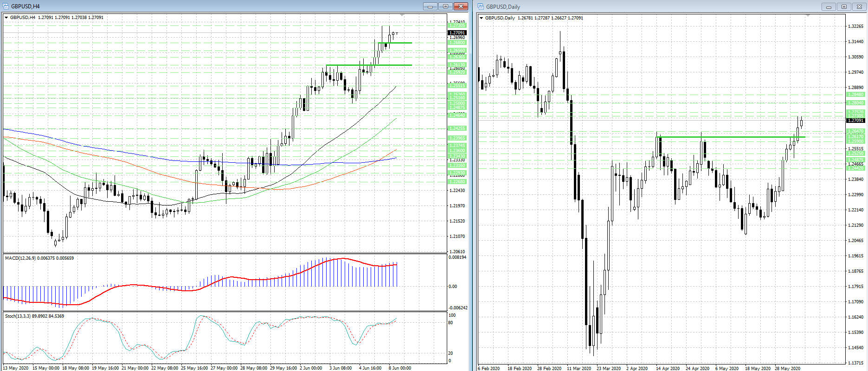Close the GBPUSD,H4 chart window
This screenshot has width=868, height=371.
pyautogui.click(x=461, y=6)
